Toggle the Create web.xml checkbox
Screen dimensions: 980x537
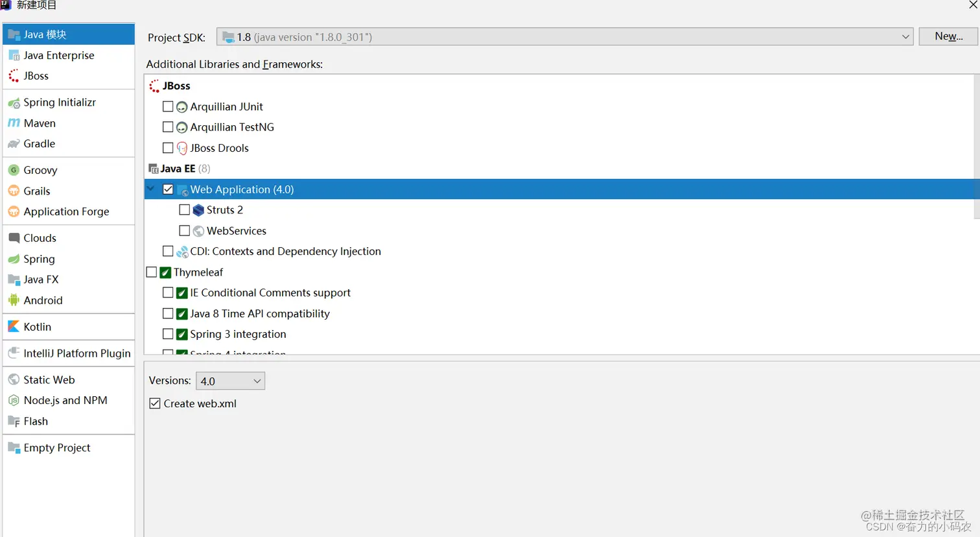[x=155, y=403]
